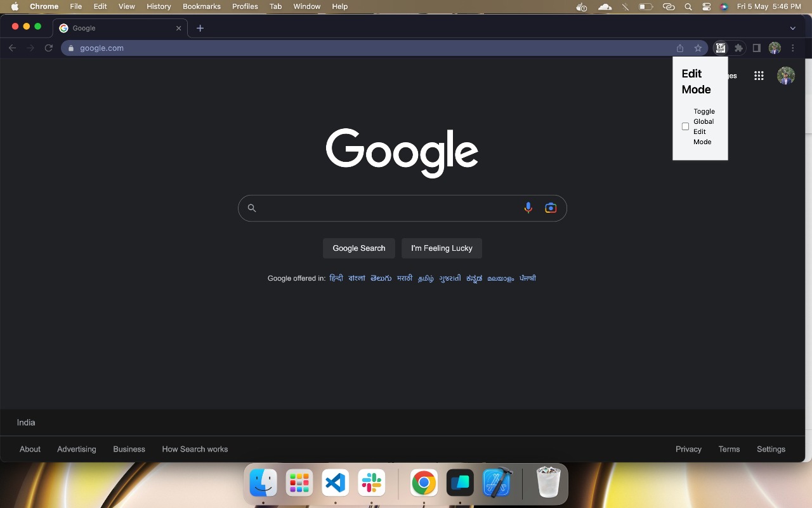812x508 pixels.
Task: Open the Bookmarks menu
Action: tap(201, 6)
